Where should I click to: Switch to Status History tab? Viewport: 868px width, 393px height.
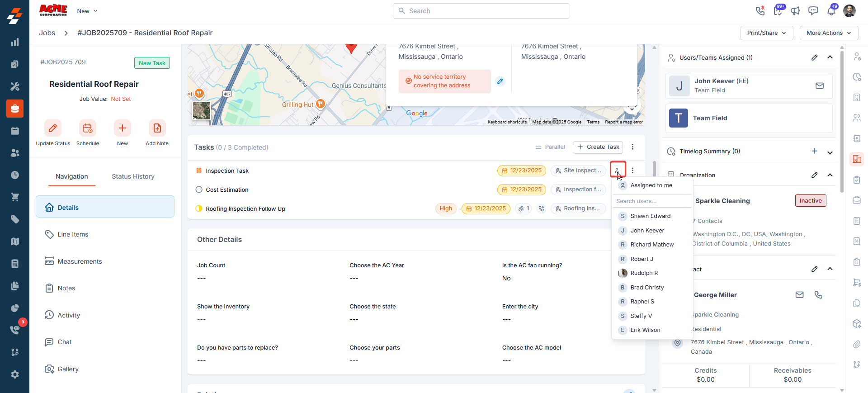[133, 176]
